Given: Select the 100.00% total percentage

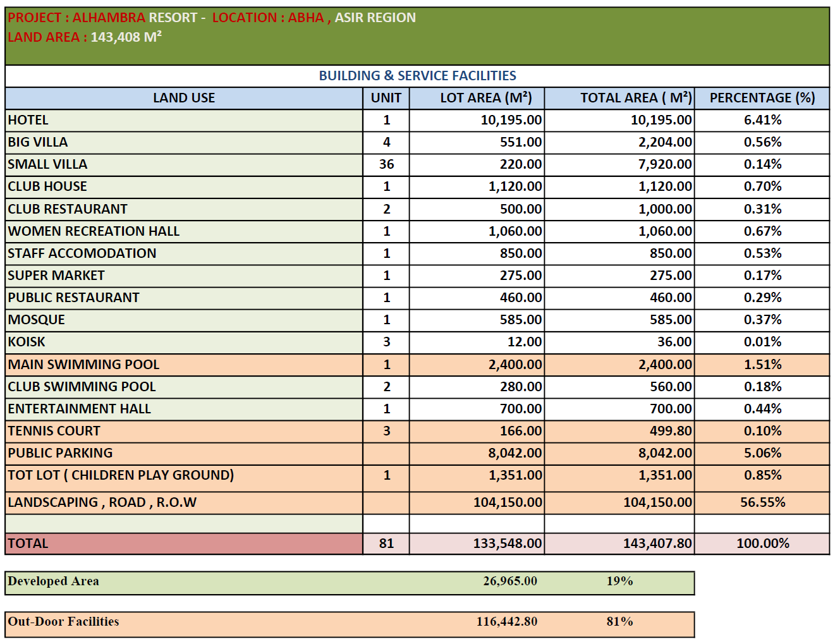Looking at the screenshot, I should pyautogui.click(x=762, y=544).
